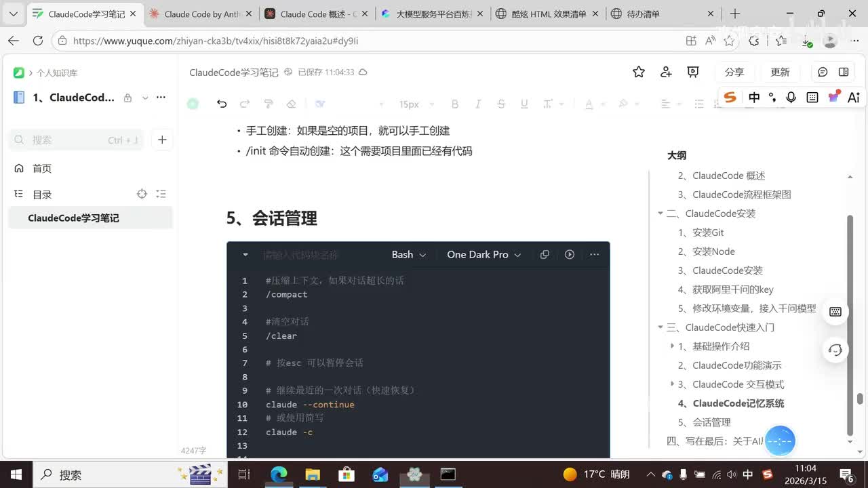Redo the edit in toolbar
Screen dimensions: 868x488
pyautogui.click(x=245, y=104)
